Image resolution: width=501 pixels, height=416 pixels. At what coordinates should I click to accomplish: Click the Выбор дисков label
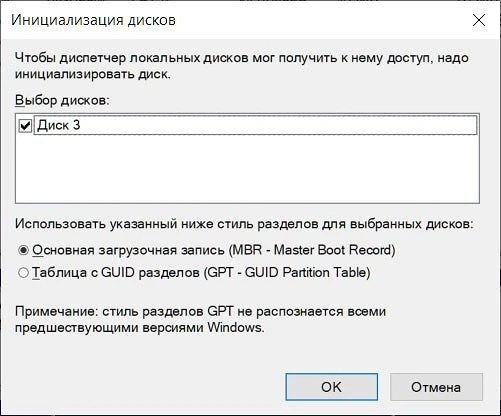(62, 100)
